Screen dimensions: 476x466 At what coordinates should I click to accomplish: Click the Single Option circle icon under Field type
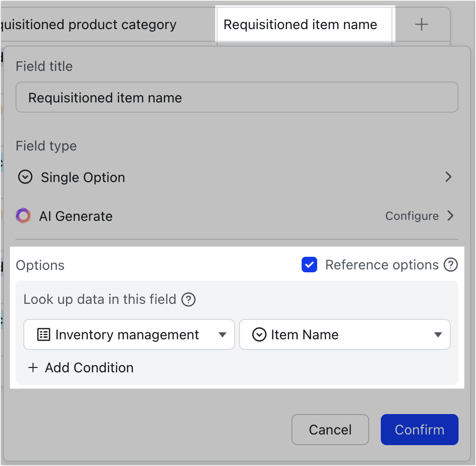(25, 177)
